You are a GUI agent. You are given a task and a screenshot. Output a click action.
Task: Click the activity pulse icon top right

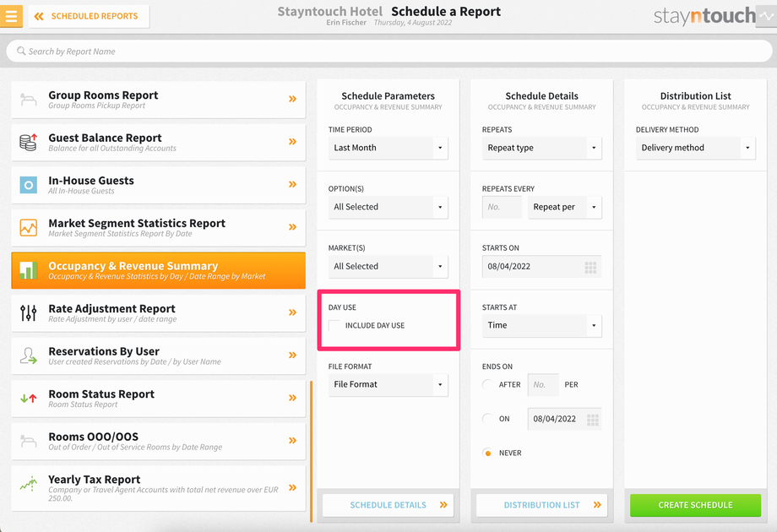click(766, 16)
